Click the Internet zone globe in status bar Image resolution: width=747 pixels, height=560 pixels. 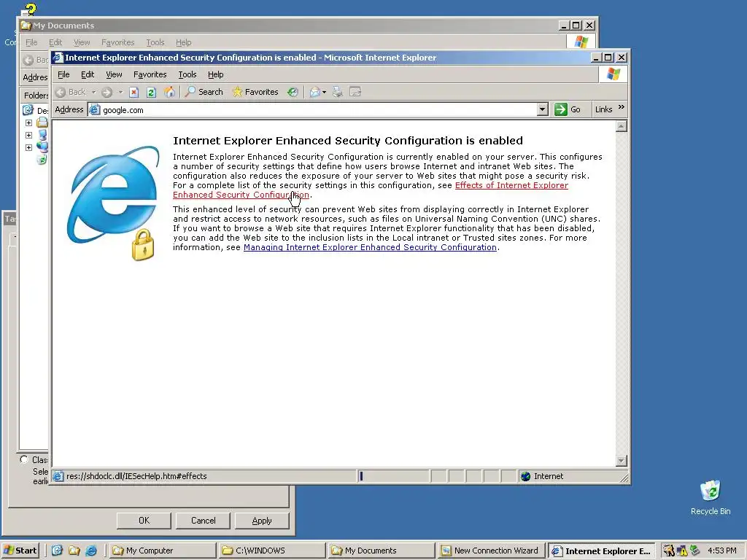tap(525, 476)
